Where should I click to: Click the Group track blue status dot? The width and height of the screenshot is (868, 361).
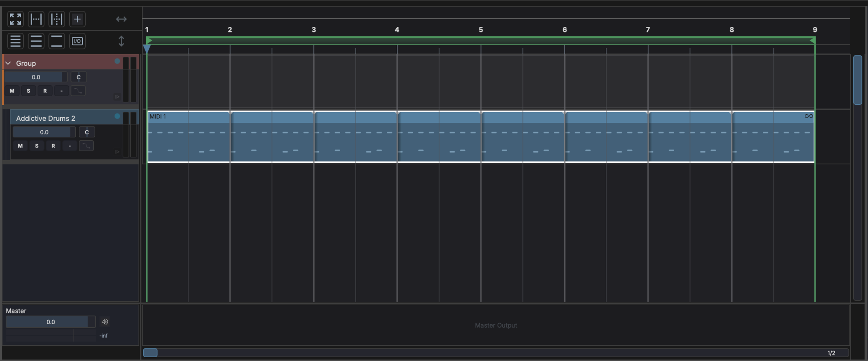(117, 61)
